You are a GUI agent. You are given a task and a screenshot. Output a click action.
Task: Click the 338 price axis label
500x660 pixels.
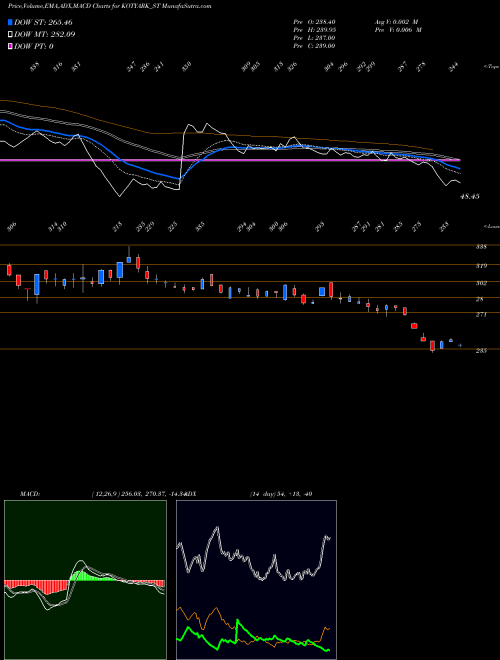coord(481,247)
